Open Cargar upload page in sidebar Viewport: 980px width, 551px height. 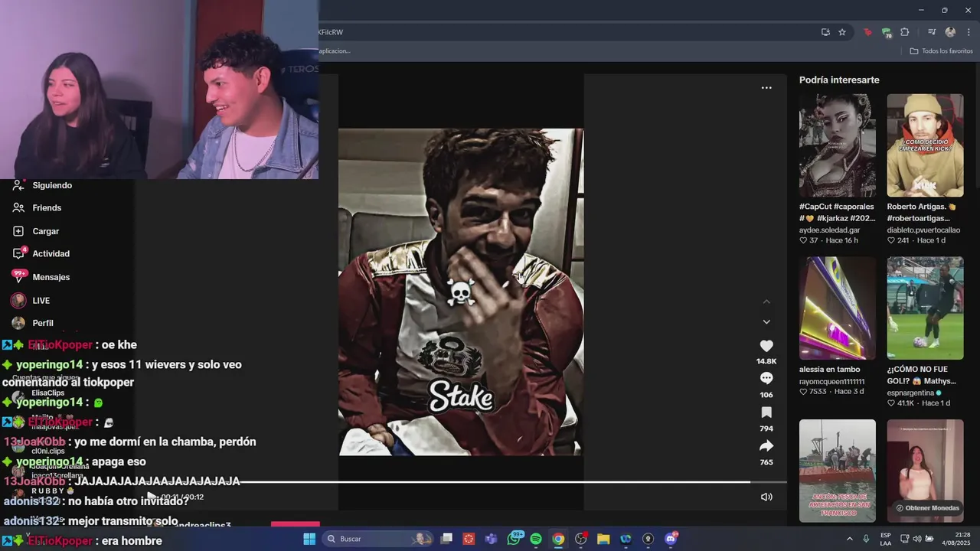[x=45, y=231]
